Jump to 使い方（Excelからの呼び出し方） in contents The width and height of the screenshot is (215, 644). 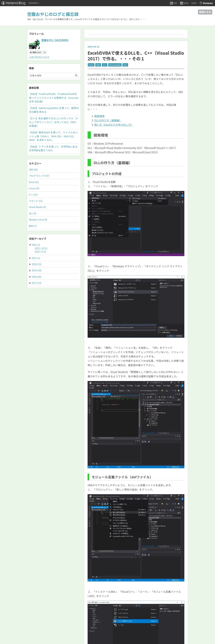(x=114, y=125)
